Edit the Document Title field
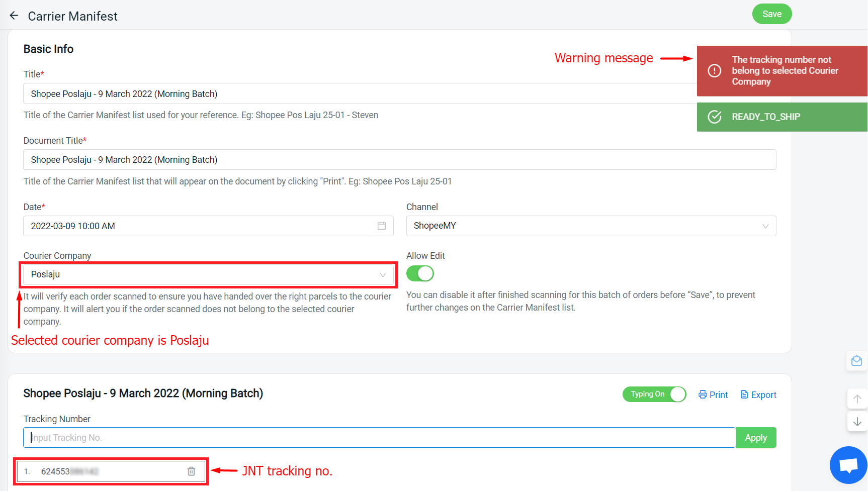Screen dimensions: 868x492 (352, 159)
